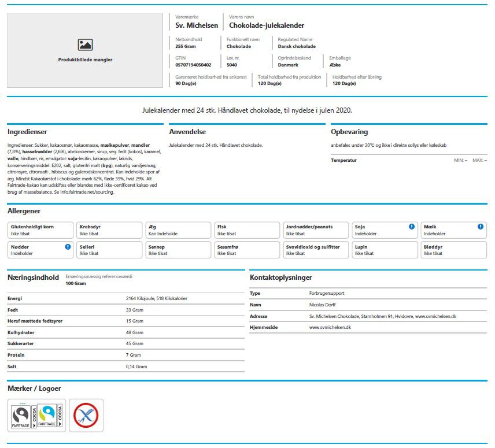This screenshot has width=495, height=448.
Task: Select the Æg allergen box
Action: tap(178, 230)
